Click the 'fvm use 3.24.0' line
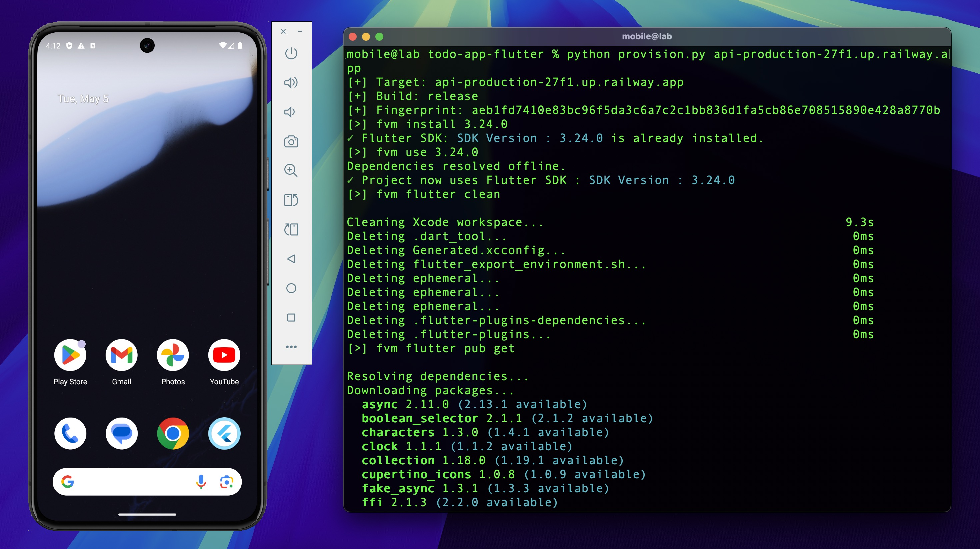Image resolution: width=980 pixels, height=549 pixels. coord(413,152)
